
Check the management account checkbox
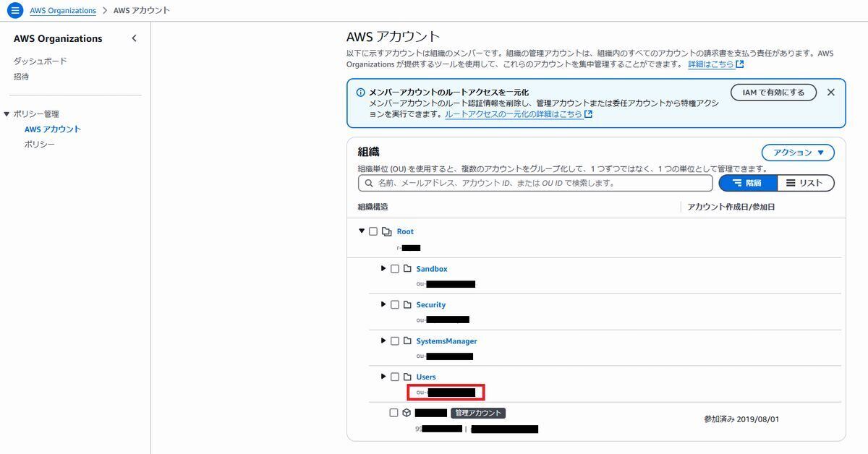(393, 413)
